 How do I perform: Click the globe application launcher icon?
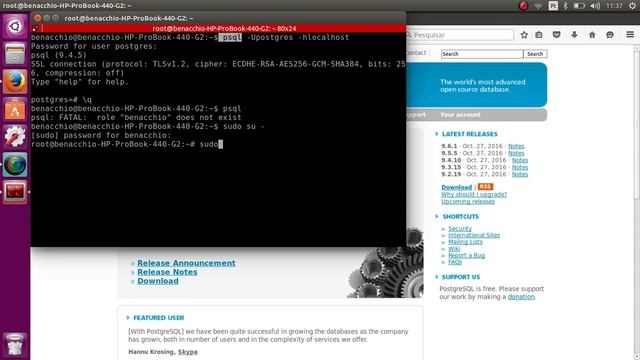click(x=15, y=164)
